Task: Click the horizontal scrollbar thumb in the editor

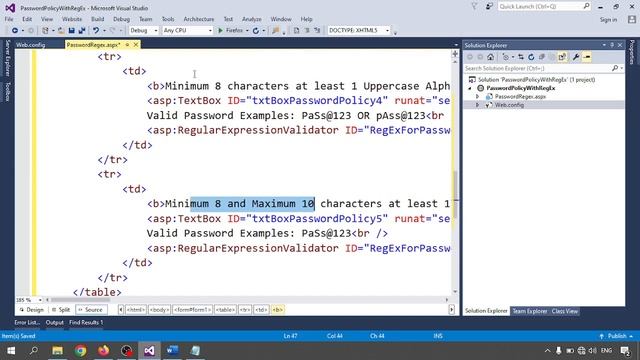Action: click(x=80, y=300)
